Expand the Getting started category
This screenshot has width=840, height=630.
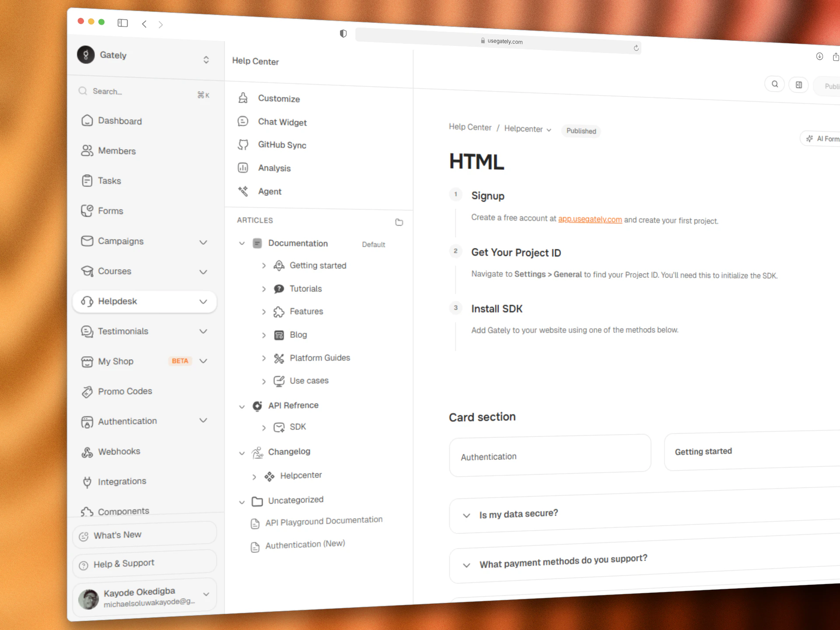click(264, 266)
